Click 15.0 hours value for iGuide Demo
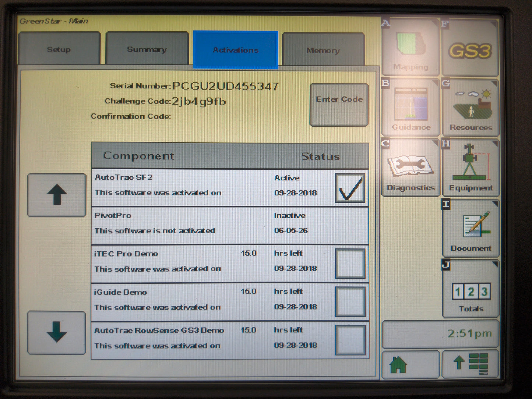The height and width of the screenshot is (399, 532). [249, 292]
